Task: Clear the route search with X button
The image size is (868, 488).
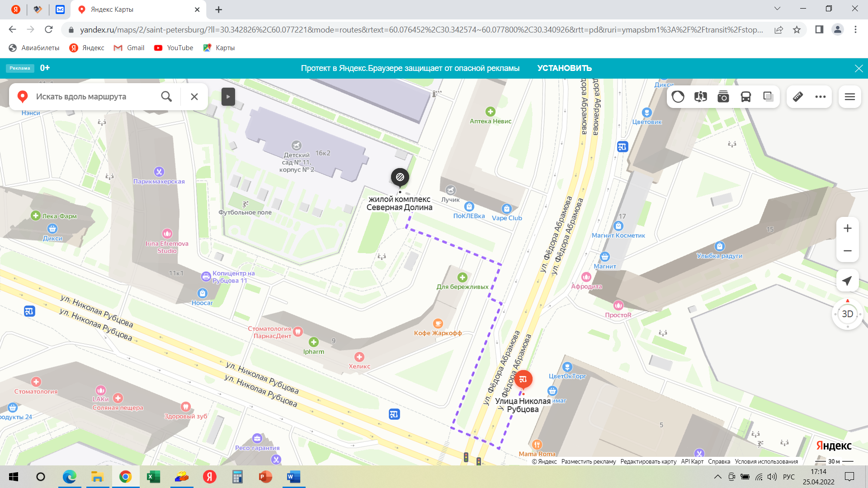Action: click(x=194, y=96)
